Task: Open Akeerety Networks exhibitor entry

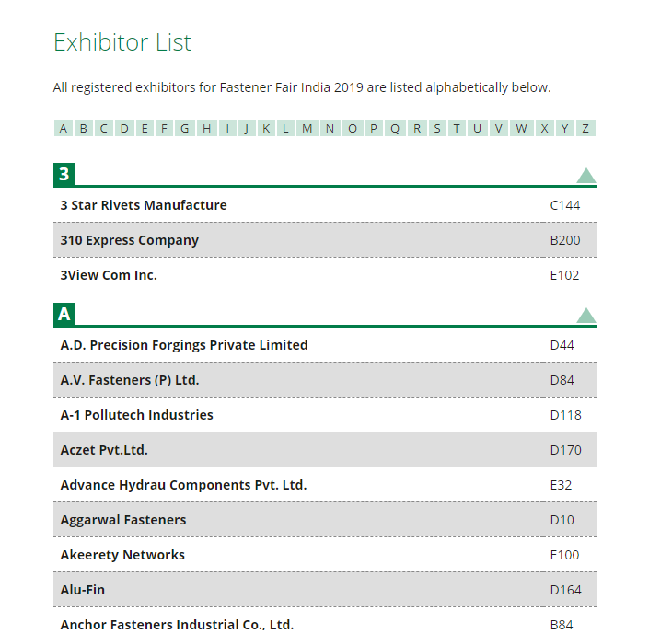Action: (x=122, y=555)
